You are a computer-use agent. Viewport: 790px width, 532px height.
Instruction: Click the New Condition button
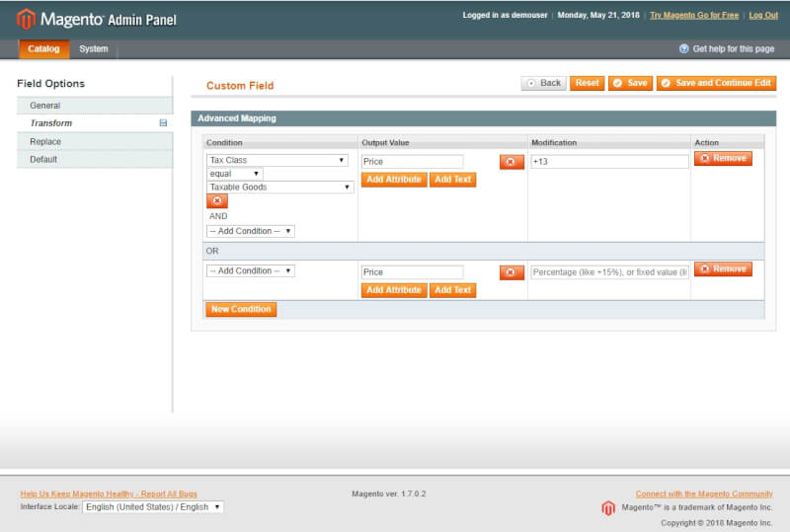coord(241,309)
